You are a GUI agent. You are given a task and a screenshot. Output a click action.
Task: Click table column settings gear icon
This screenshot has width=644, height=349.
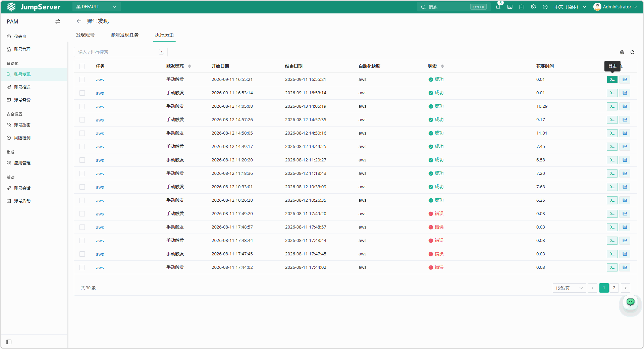point(622,52)
